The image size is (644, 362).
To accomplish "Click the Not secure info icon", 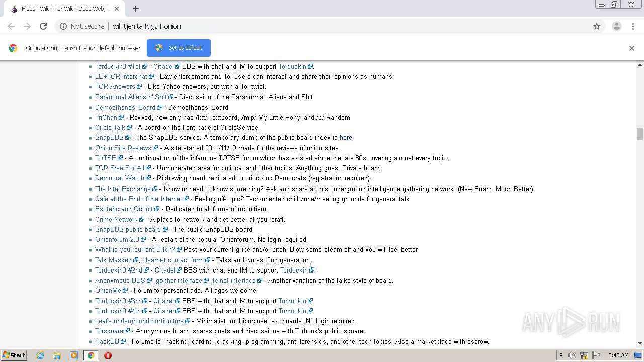I will click(63, 26).
